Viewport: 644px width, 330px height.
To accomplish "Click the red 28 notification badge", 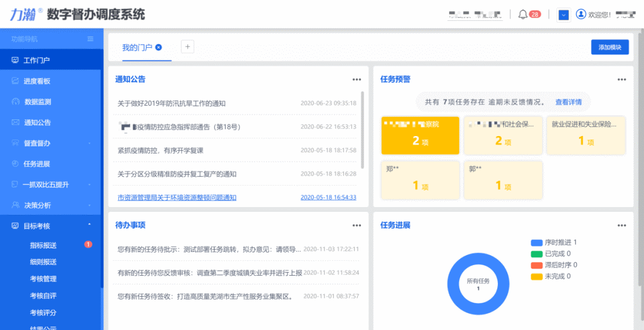I will tap(534, 14).
